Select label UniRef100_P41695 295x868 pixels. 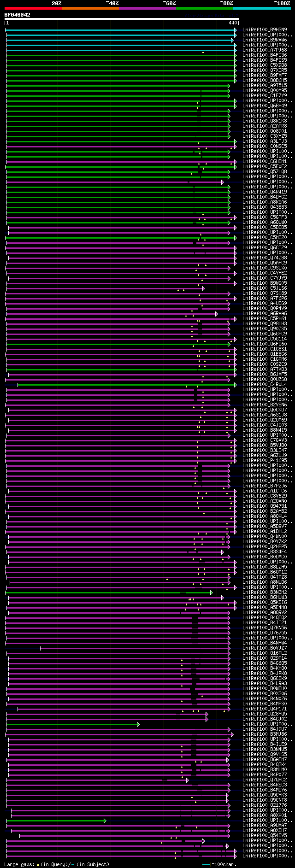pyautogui.click(x=265, y=461)
